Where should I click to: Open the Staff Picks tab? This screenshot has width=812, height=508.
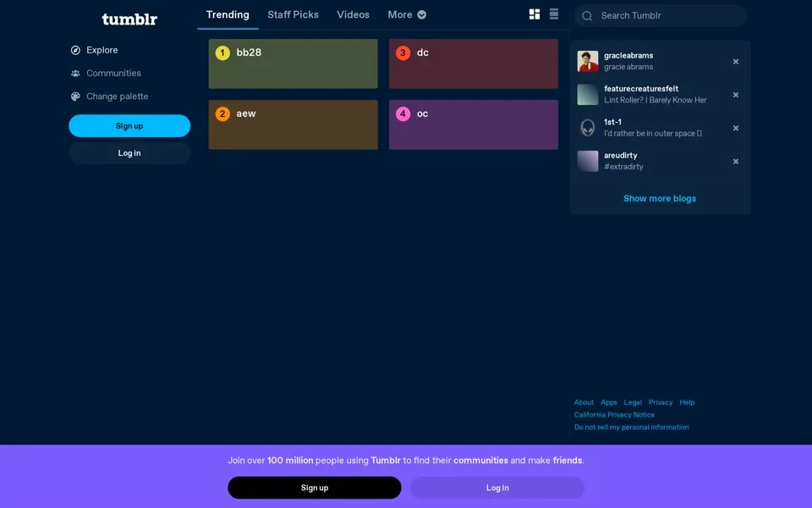coord(294,14)
